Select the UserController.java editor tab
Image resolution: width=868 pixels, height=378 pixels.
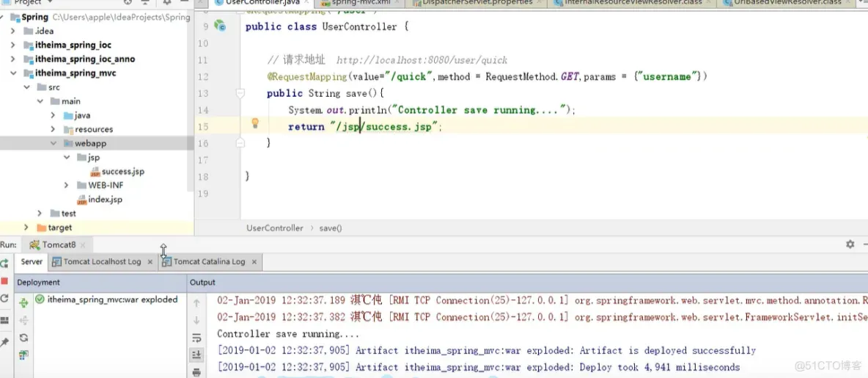tap(263, 3)
